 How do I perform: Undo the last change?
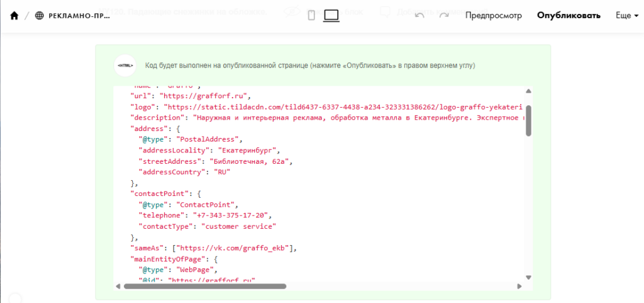point(419,16)
